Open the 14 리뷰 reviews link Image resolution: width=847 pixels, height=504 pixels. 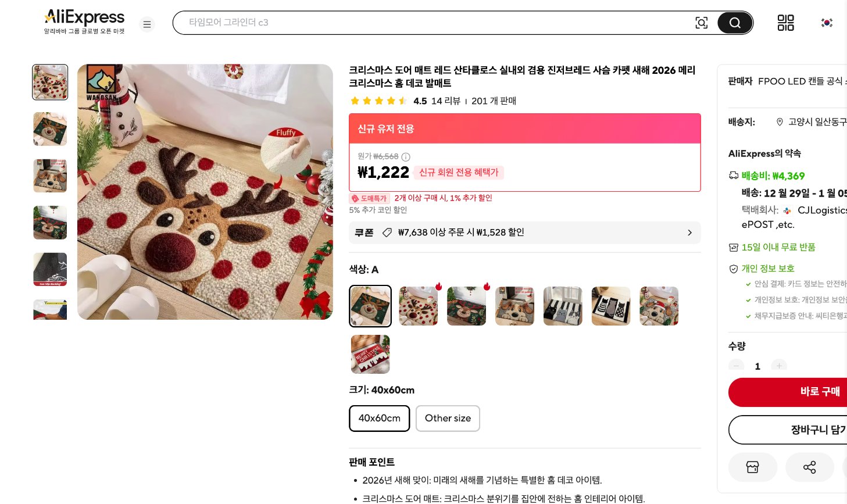(445, 101)
